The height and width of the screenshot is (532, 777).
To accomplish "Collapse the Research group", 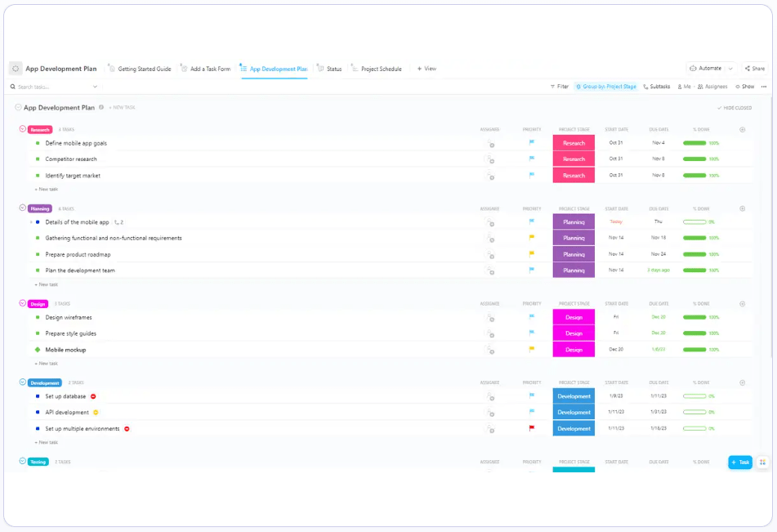I will [x=22, y=129].
